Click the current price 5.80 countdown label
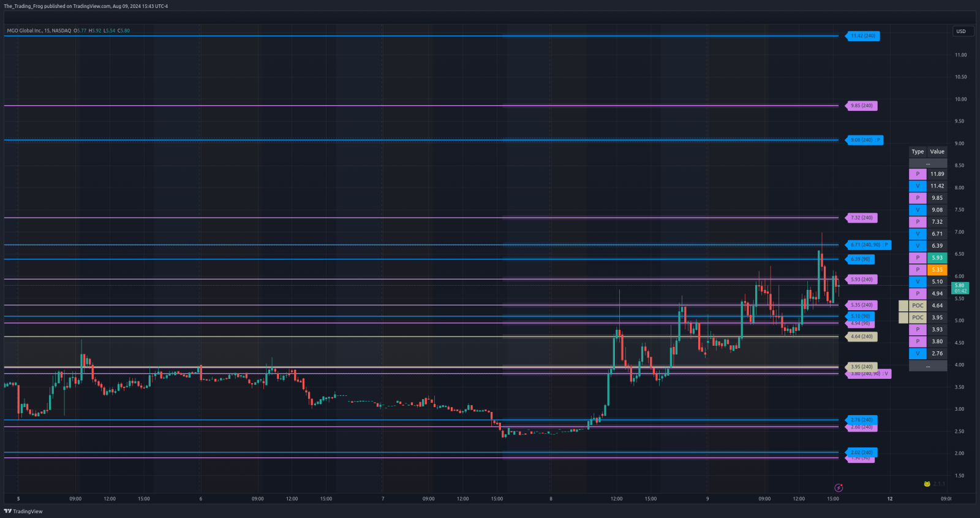 pyautogui.click(x=960, y=288)
